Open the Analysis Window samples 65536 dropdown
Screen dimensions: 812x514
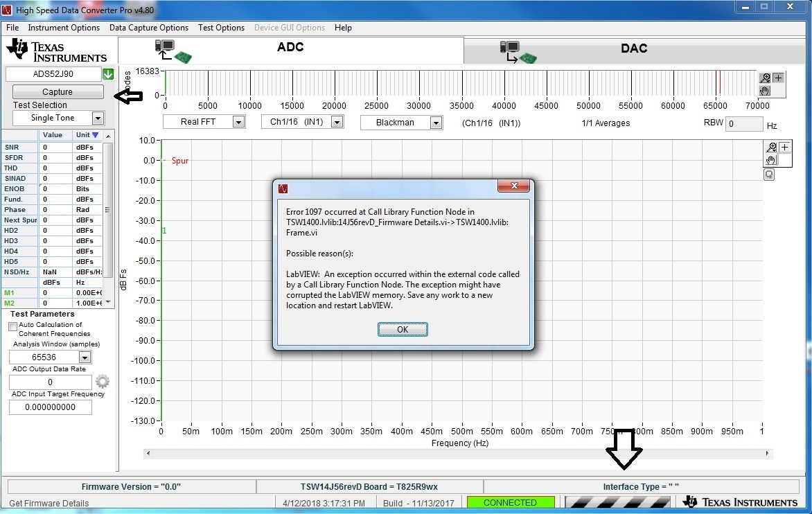pos(85,357)
